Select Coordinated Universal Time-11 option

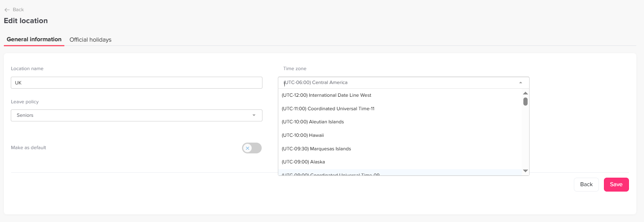328,109
